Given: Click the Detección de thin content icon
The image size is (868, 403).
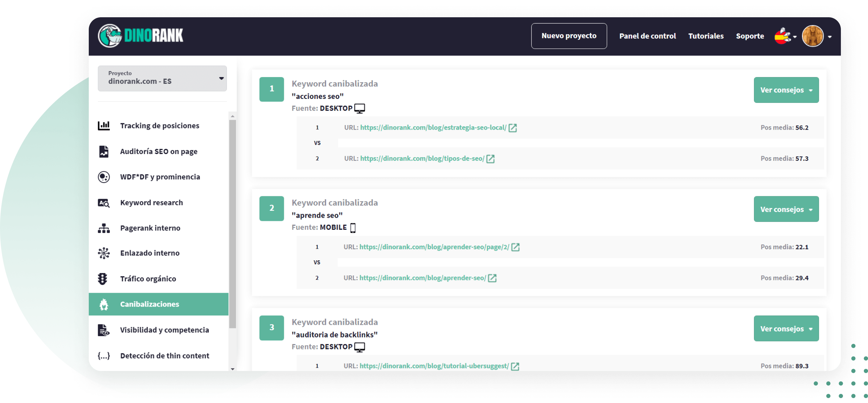Looking at the screenshot, I should (x=104, y=356).
